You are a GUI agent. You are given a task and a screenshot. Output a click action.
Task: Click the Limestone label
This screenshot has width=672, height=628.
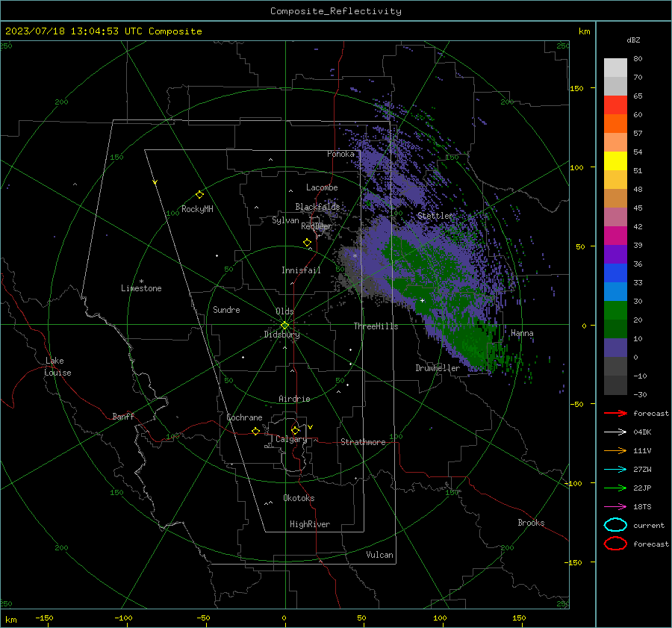(x=141, y=288)
